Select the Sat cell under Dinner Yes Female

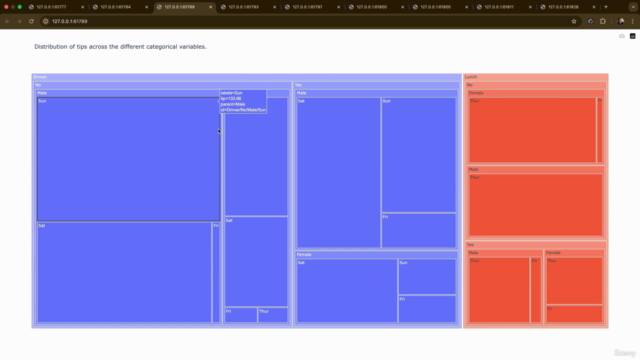click(x=347, y=291)
